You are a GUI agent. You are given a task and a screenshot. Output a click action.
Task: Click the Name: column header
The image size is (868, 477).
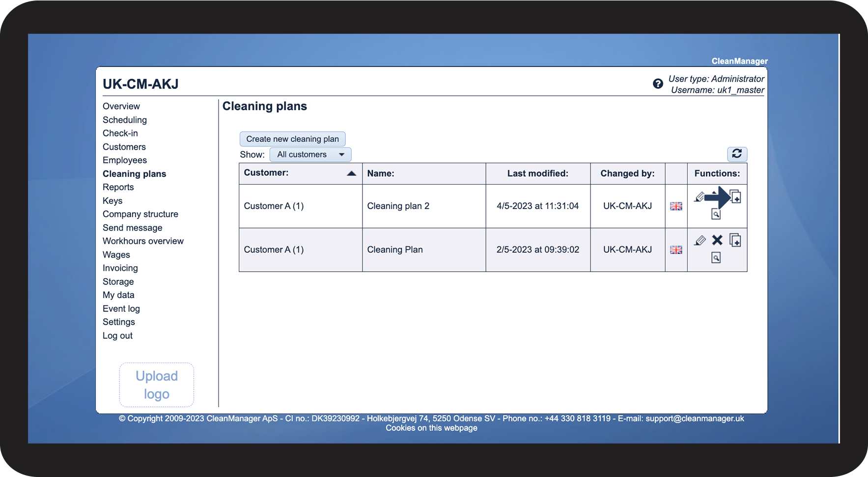coord(381,173)
